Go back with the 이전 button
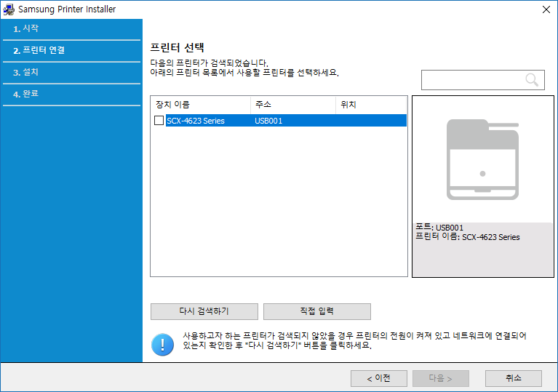 coord(378,378)
